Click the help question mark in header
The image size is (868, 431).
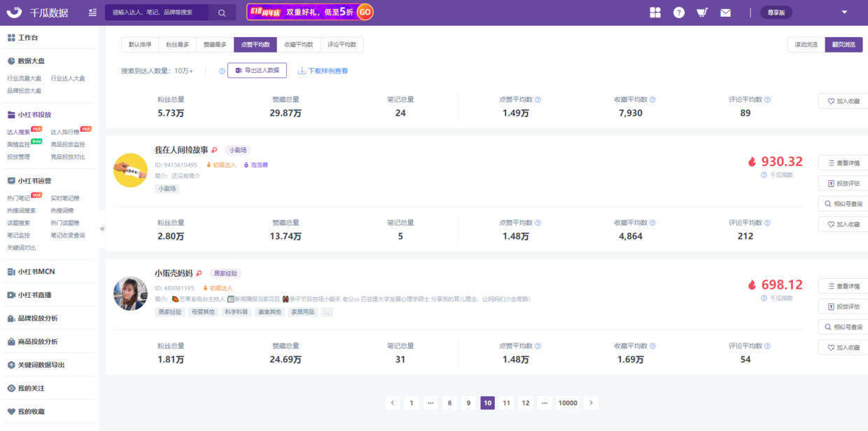click(678, 13)
